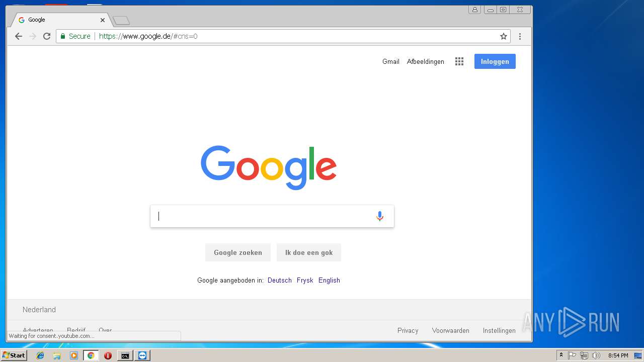Open the Instellingen footer menu

[499, 330]
